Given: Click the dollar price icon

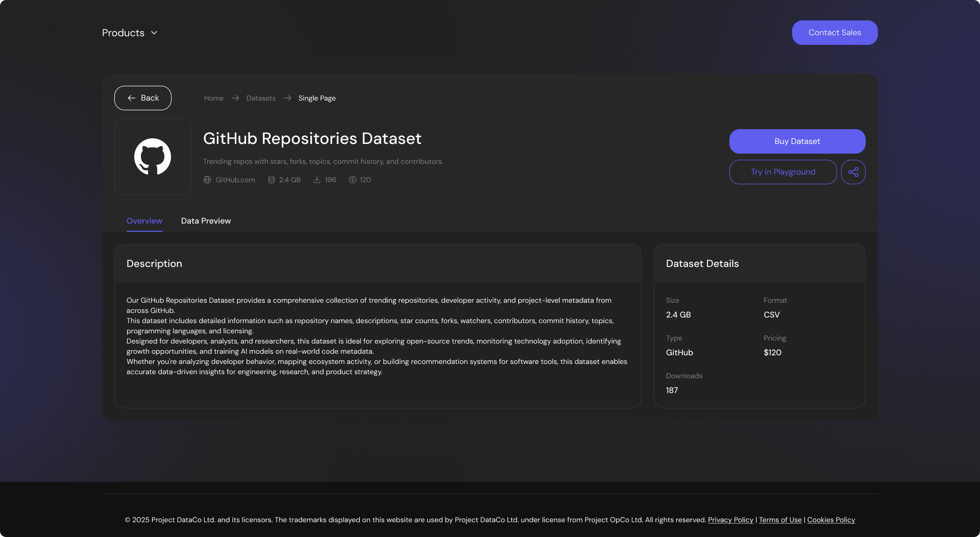Looking at the screenshot, I should [x=353, y=180].
